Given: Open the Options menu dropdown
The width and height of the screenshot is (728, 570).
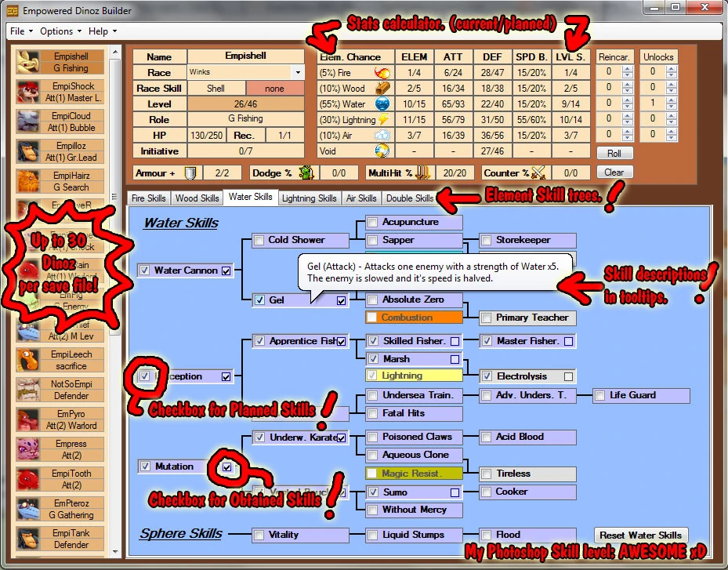Looking at the screenshot, I should (60, 31).
